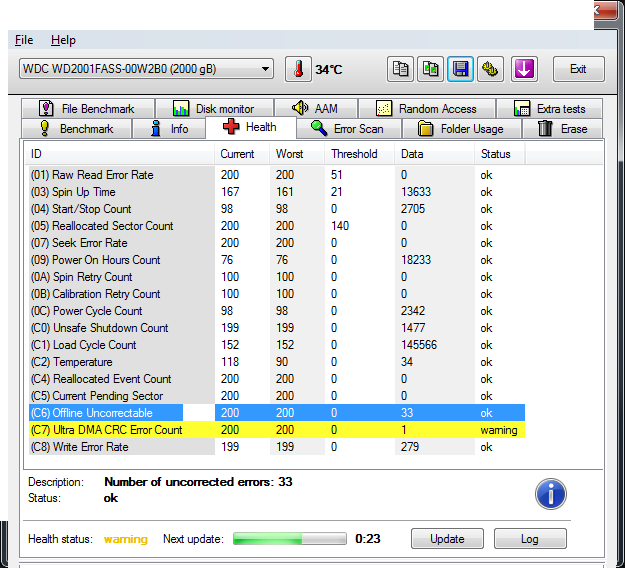Click the purple down arrow icon
The height and width of the screenshot is (568, 625).
pyautogui.click(x=524, y=69)
